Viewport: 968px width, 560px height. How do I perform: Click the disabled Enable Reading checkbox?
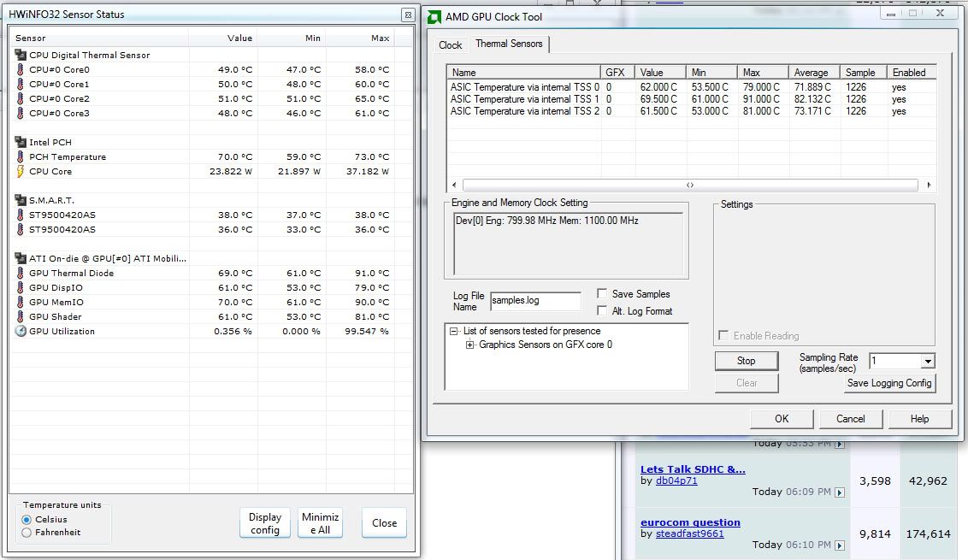tap(723, 335)
